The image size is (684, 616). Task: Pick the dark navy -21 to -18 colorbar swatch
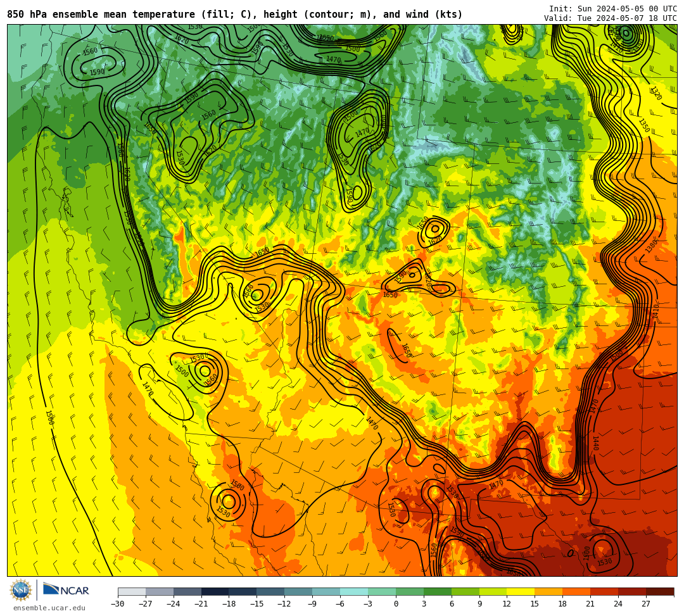click(x=215, y=591)
